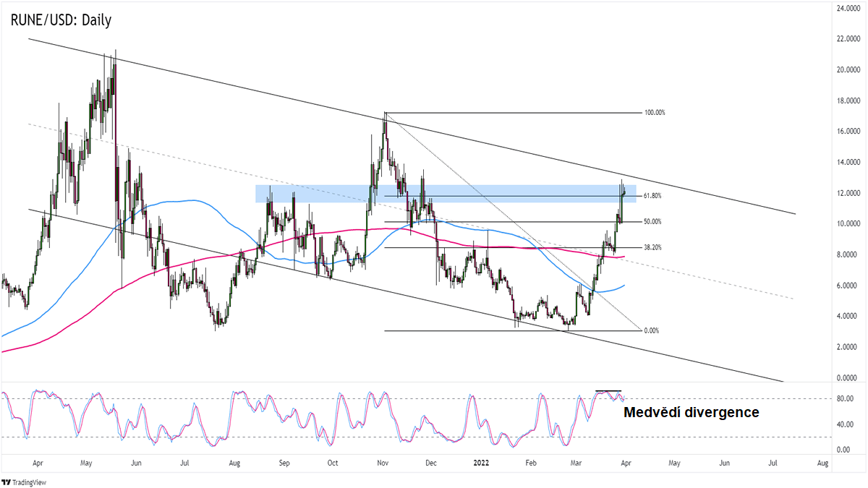Click the 8.0000 price axis label

tap(846, 254)
